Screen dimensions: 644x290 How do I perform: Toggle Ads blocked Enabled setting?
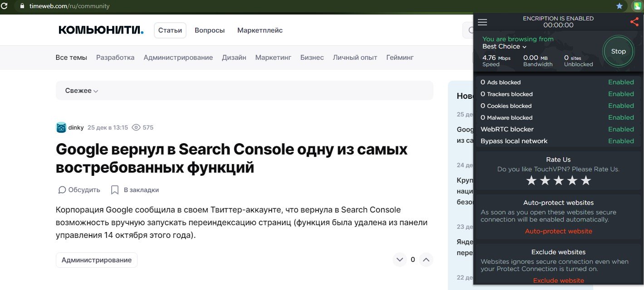620,82
